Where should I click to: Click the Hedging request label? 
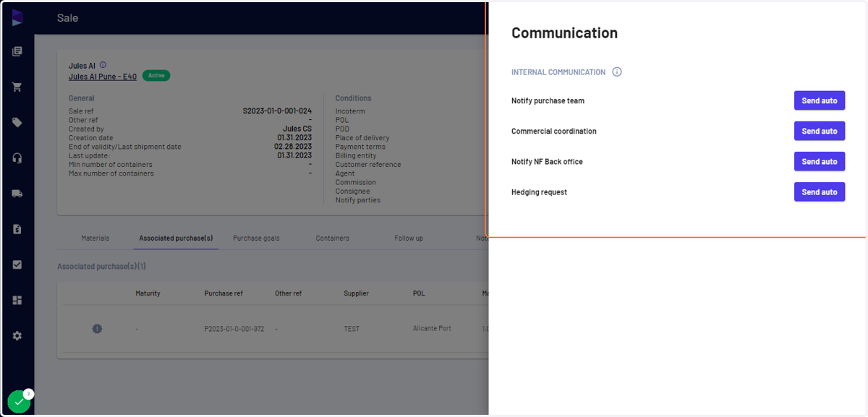tap(539, 192)
